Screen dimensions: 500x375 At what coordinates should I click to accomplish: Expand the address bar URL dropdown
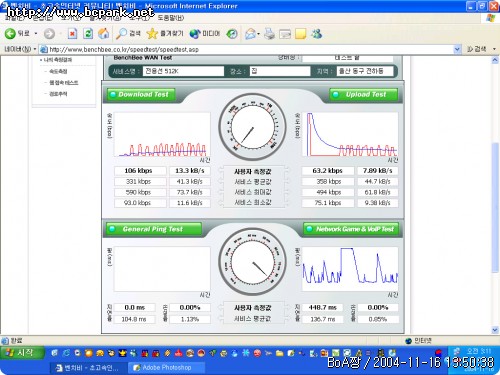457,49
